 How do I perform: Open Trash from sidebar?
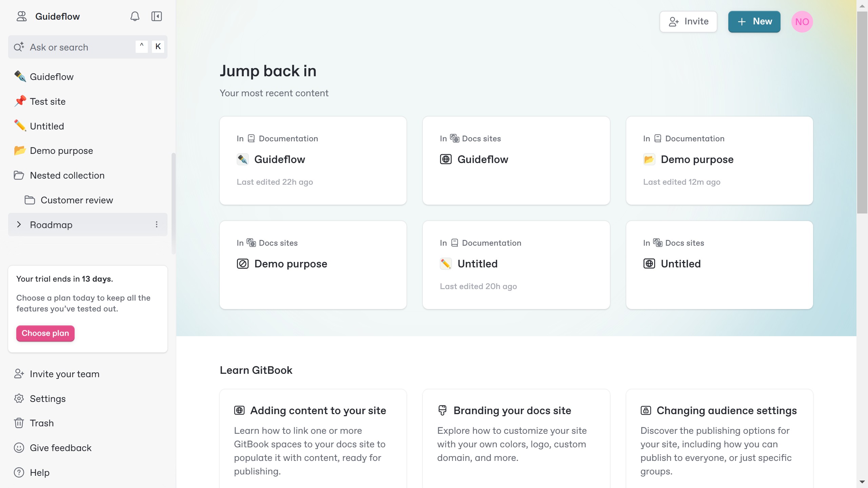click(x=88, y=423)
